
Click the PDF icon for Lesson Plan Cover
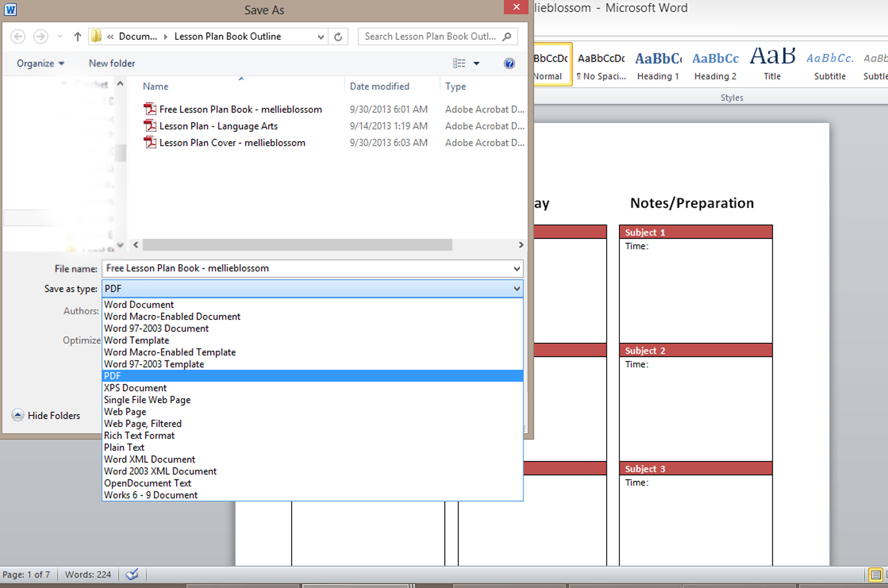click(x=150, y=143)
